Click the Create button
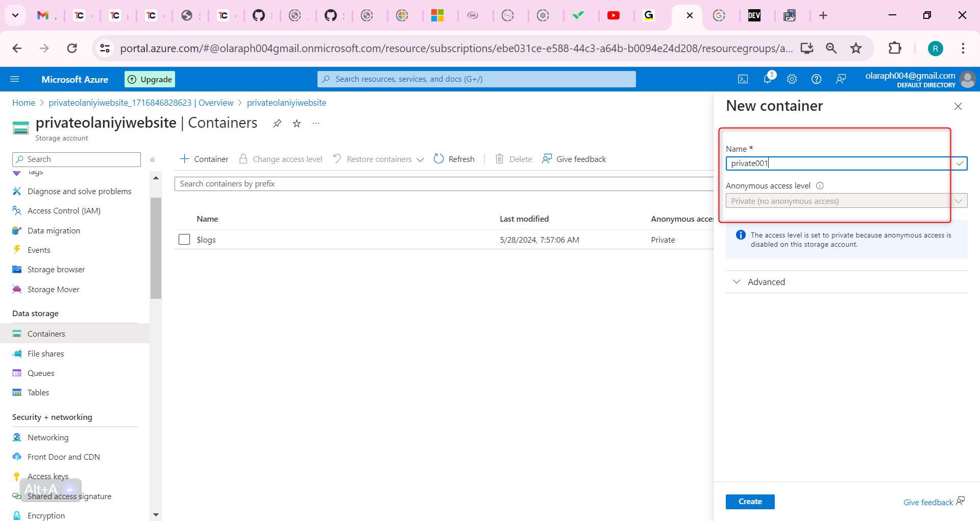 tap(750, 502)
